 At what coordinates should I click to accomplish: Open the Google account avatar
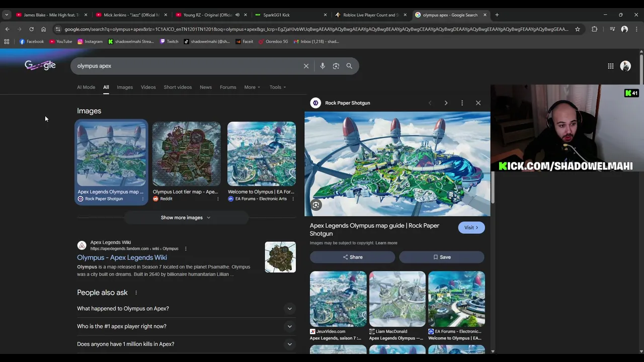(625, 66)
